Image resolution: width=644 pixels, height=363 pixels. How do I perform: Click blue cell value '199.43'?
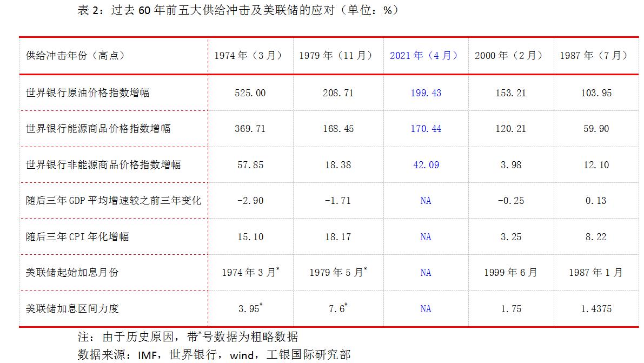coord(426,93)
